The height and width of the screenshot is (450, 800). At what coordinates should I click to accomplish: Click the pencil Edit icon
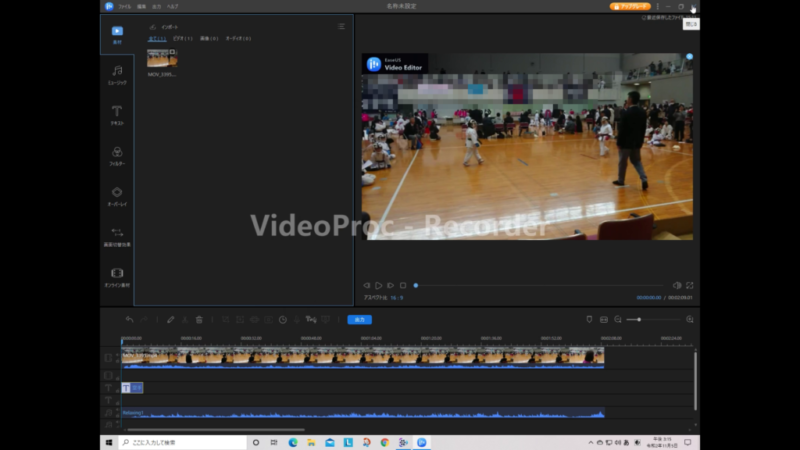(170, 319)
